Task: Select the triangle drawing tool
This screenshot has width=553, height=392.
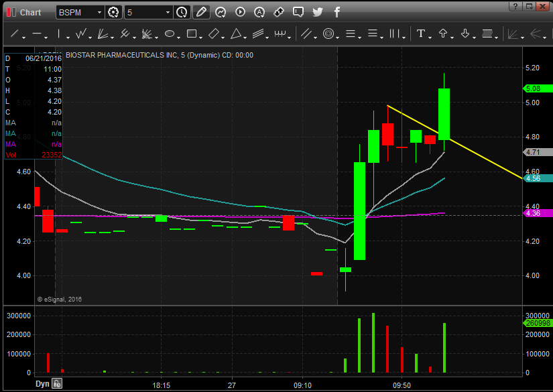Action: [236, 34]
